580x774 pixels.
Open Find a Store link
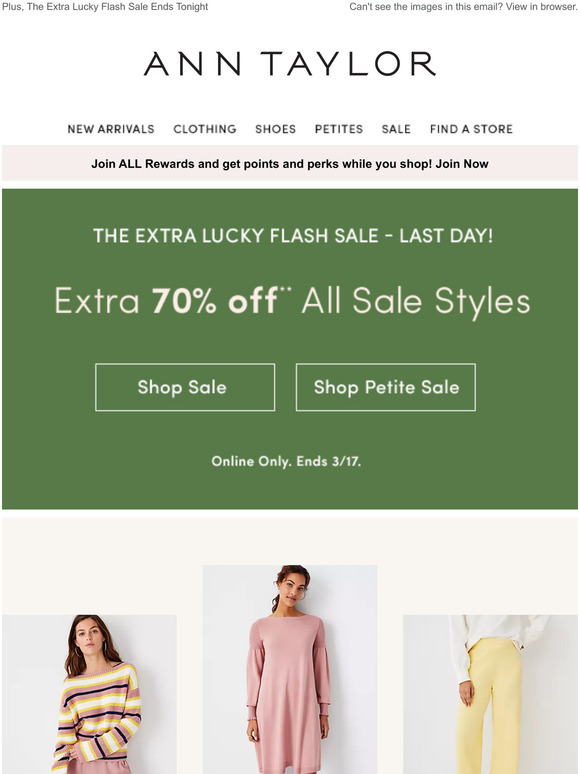click(x=471, y=129)
